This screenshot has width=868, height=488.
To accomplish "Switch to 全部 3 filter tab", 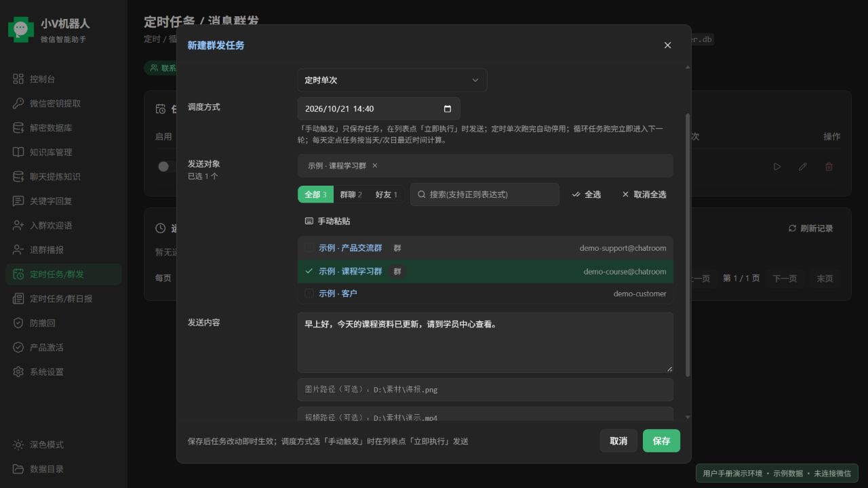I will (315, 195).
